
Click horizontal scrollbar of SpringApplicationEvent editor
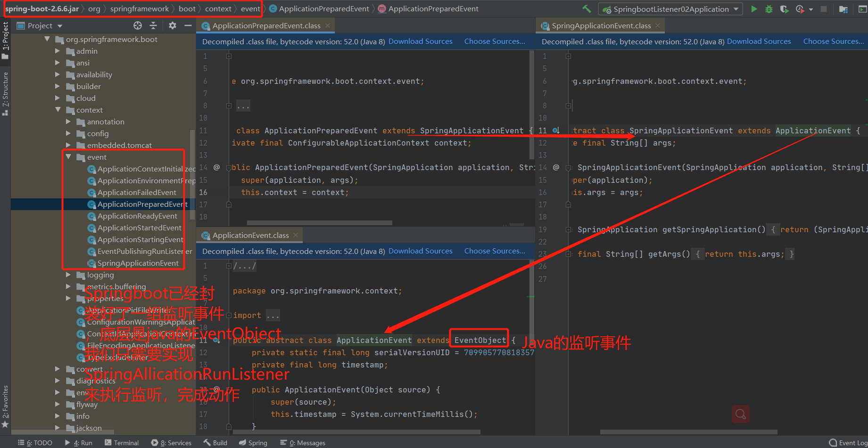coord(689,432)
